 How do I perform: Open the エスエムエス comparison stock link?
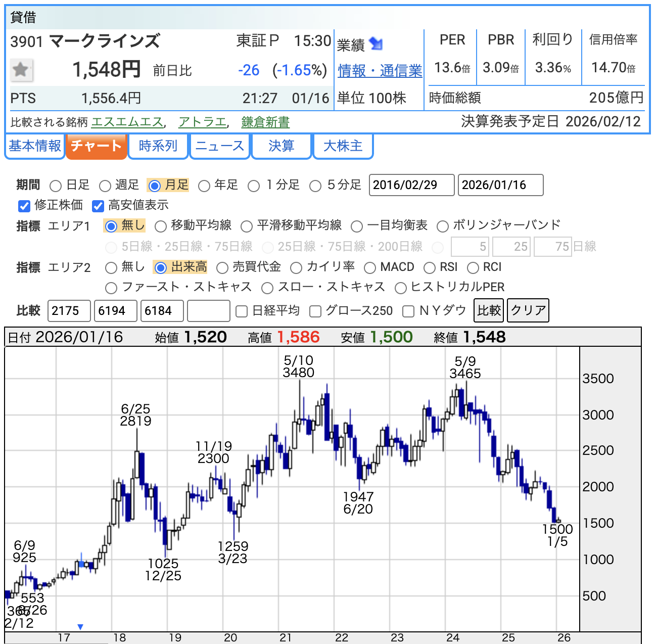(127, 122)
